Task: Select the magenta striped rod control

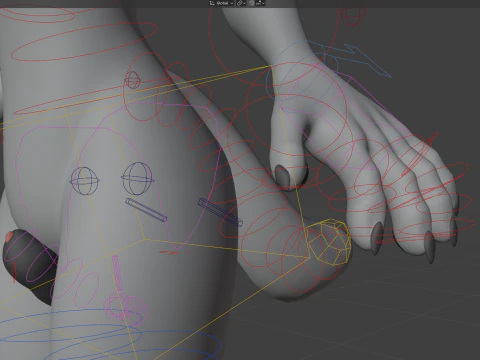Action: [x=117, y=273]
